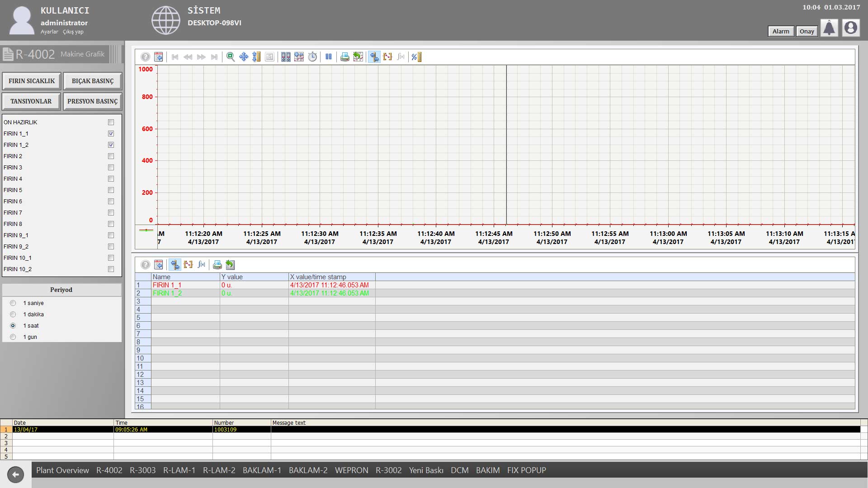Uncheck the FIRIN 1_1 checkbox
This screenshot has height=488, width=868.
click(111, 134)
